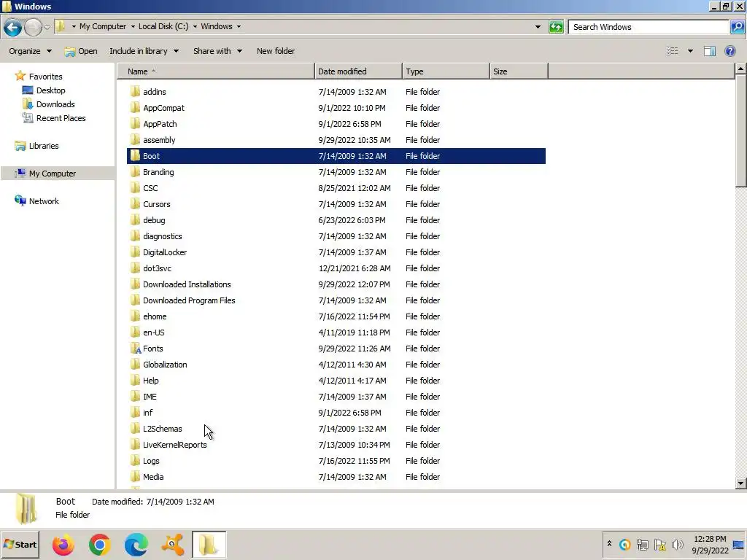The height and width of the screenshot is (560, 747).
Task: Expand the address bar history dropdown
Action: tap(538, 27)
